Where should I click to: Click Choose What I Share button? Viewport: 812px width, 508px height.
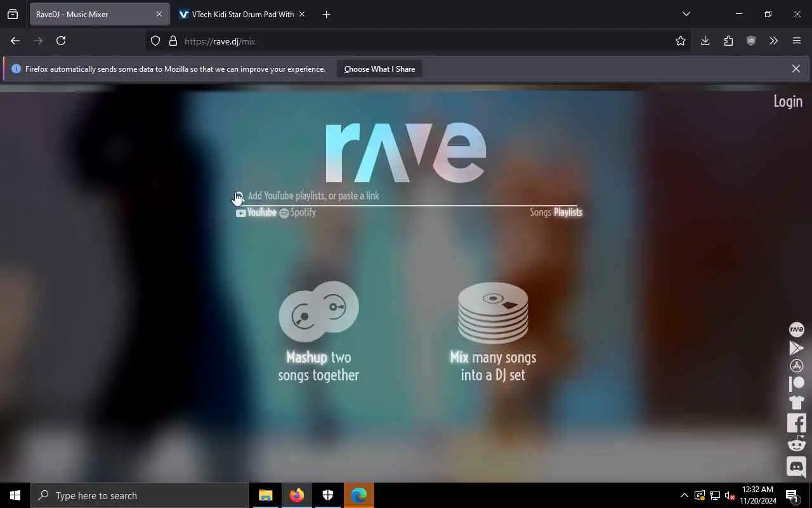click(x=379, y=69)
